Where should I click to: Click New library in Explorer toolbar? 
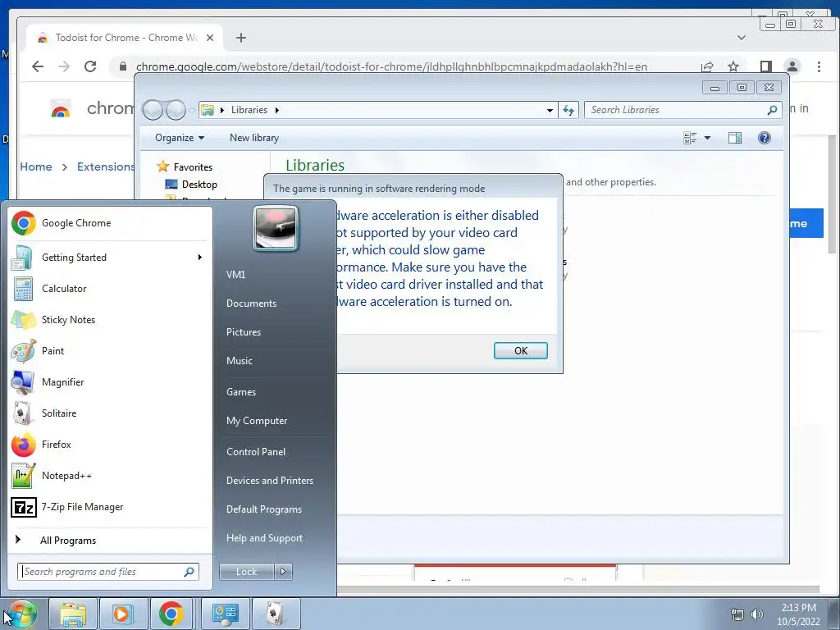[x=254, y=138]
